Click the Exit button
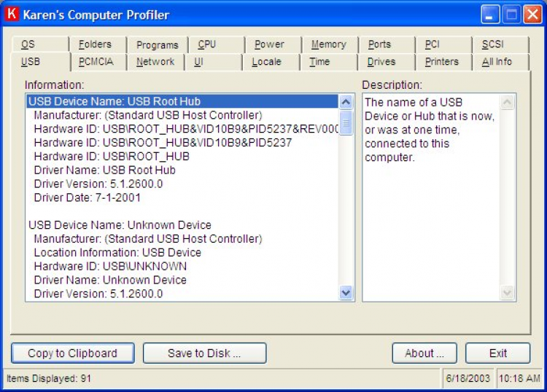Image resolution: width=547 pixels, height=392 pixels. pyautogui.click(x=498, y=353)
